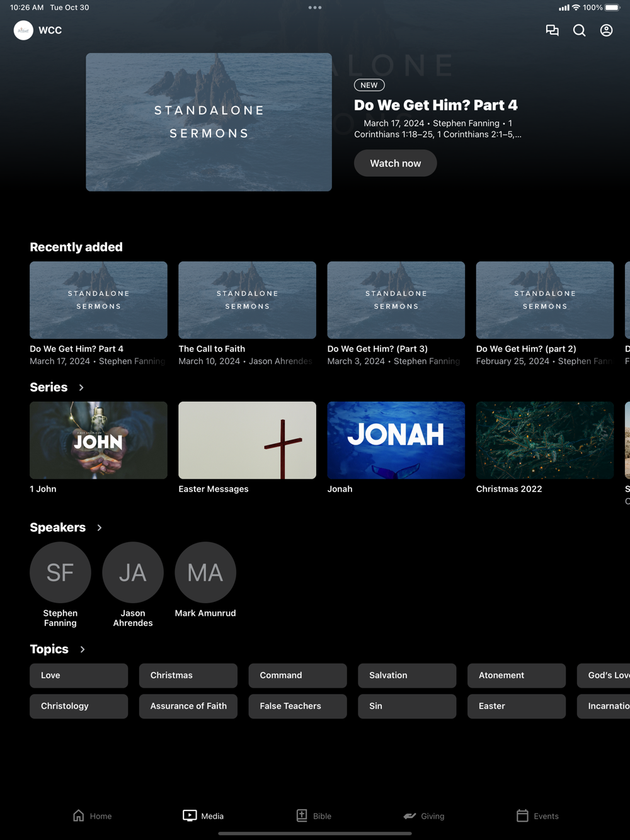Click the "1 John" series label text
The width and height of the screenshot is (630, 840).
pyautogui.click(x=43, y=489)
